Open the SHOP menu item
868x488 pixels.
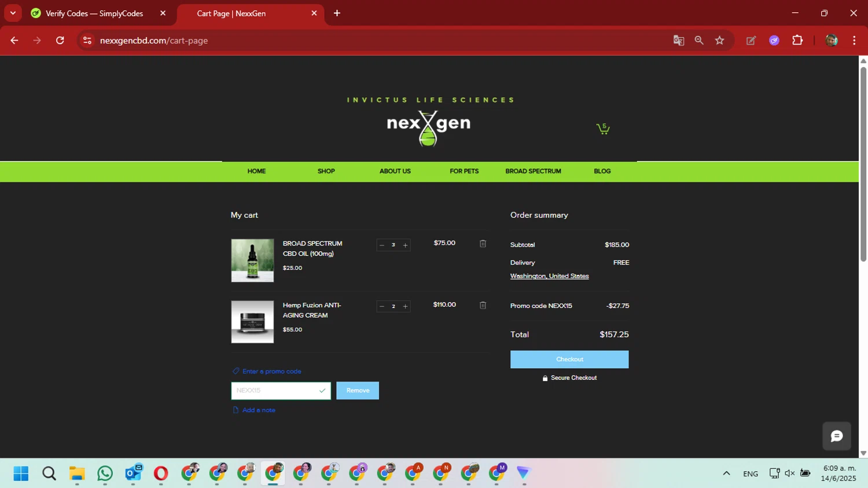pos(326,171)
